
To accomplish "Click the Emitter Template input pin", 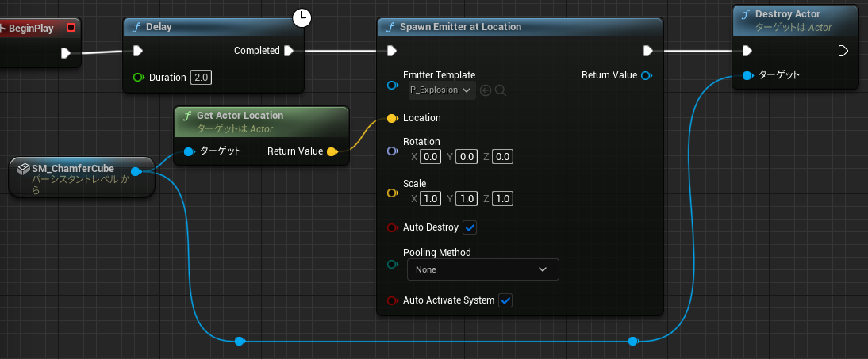I will (393, 85).
